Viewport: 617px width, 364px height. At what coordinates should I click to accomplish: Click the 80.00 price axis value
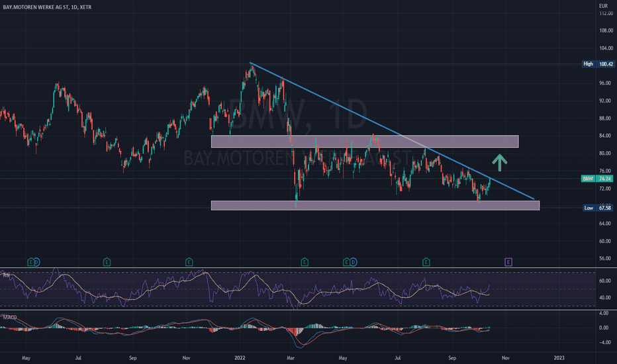pyautogui.click(x=605, y=153)
